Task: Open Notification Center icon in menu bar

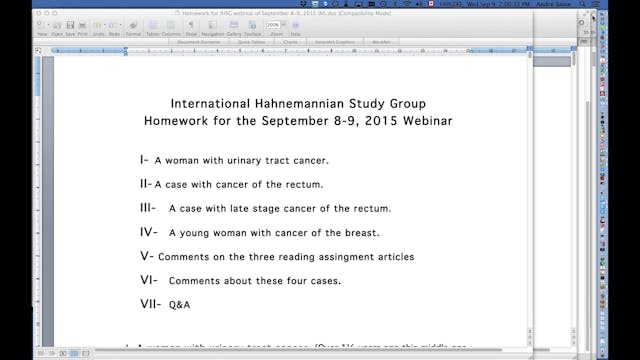Action: tap(596, 4)
